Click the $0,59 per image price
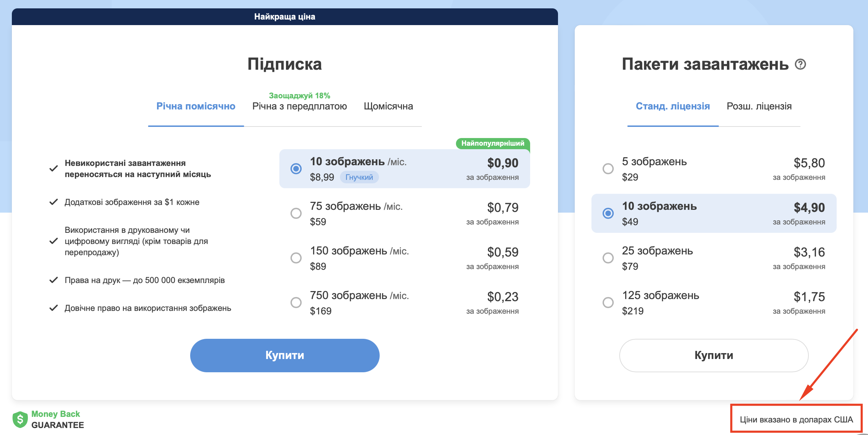The height and width of the screenshot is (435, 868). 503,252
